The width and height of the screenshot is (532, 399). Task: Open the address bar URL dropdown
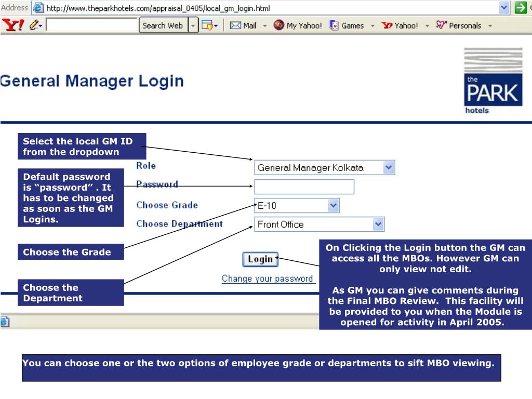(504, 7)
